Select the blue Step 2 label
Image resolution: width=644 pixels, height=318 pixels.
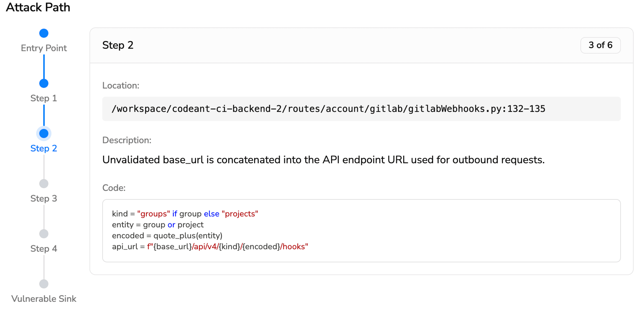click(44, 148)
